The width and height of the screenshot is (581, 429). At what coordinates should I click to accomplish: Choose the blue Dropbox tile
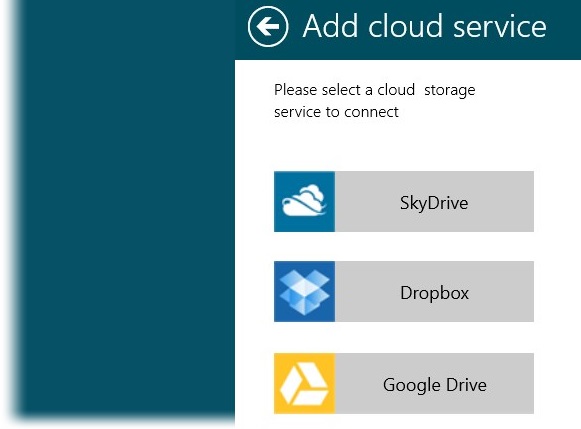point(304,292)
